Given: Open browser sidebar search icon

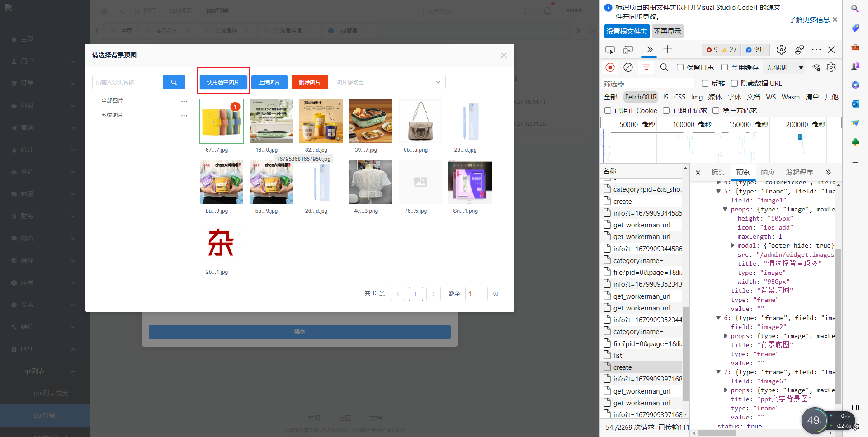Looking at the screenshot, I should (x=855, y=9).
